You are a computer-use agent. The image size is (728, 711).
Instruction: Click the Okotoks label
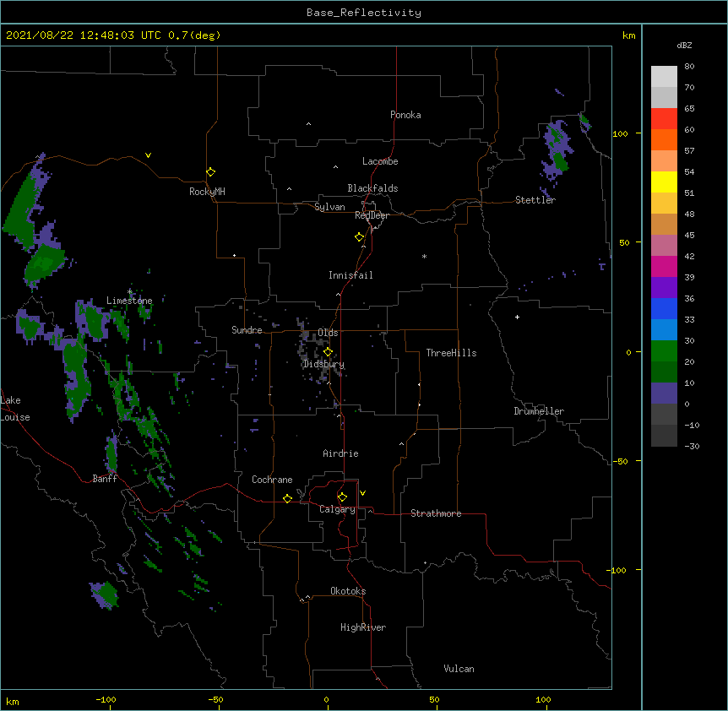(348, 591)
